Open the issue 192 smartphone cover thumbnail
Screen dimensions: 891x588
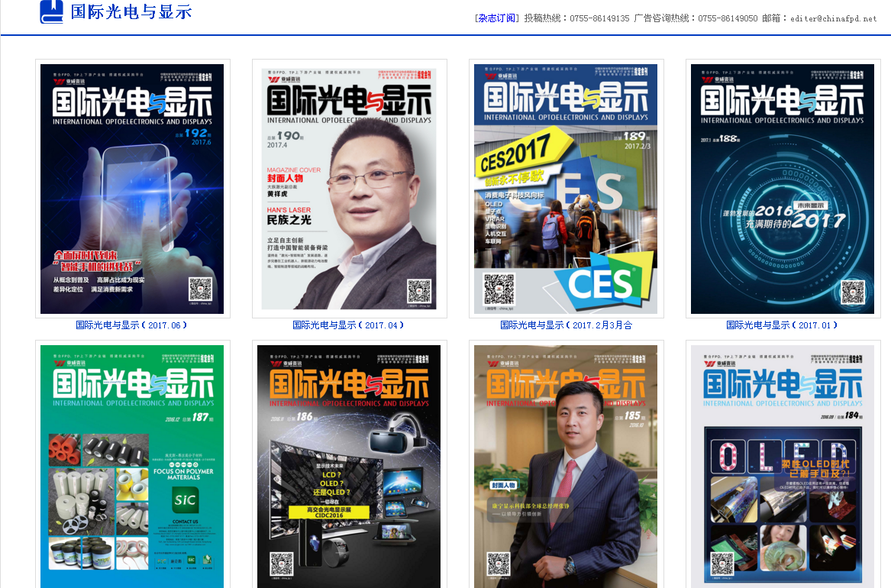[132, 188]
